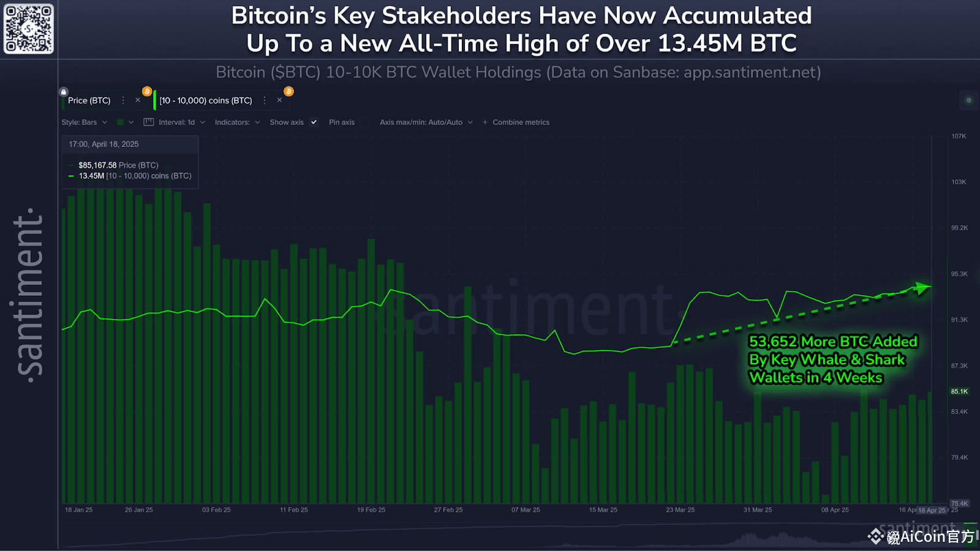Remove the Price (BTC) metric with its X
This screenshot has height=551, width=980.
coord(137,100)
